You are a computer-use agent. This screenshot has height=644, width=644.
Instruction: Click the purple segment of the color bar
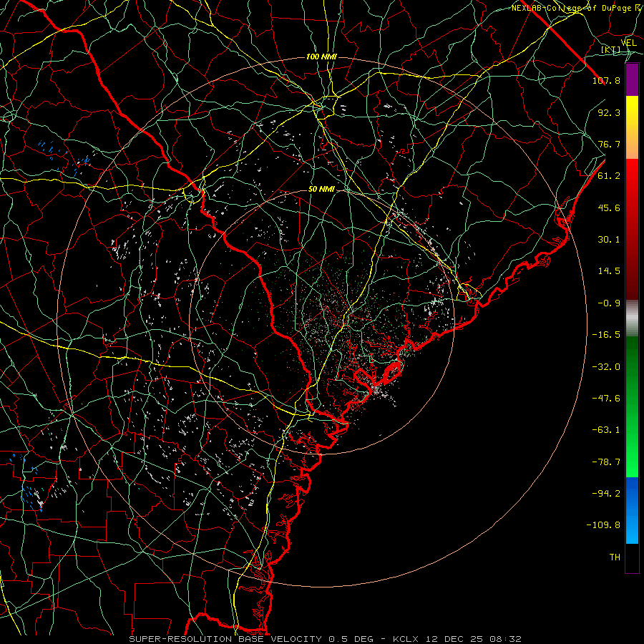[632, 79]
